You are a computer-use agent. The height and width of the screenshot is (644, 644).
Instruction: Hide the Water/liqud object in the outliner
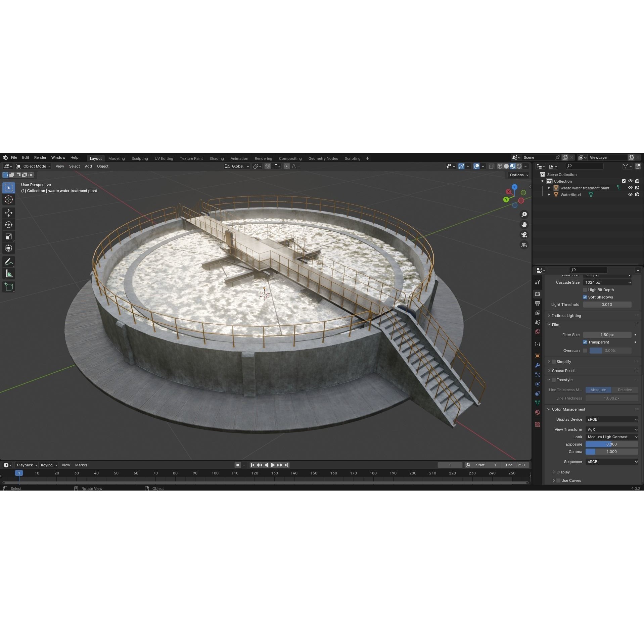[630, 194]
